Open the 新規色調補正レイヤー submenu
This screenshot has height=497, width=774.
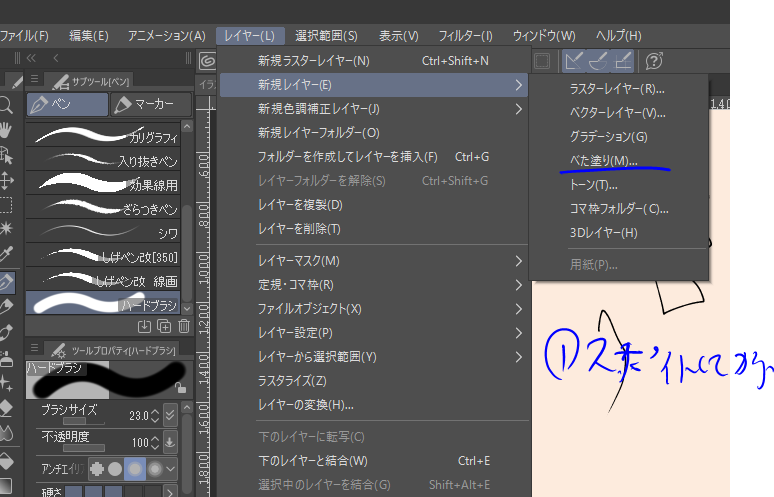point(374,109)
